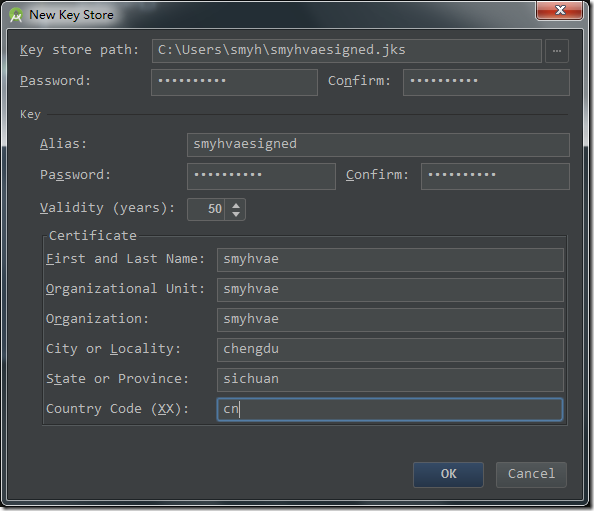Focus the key Confirm password field
Screen dimensions: 594x511
495,176
